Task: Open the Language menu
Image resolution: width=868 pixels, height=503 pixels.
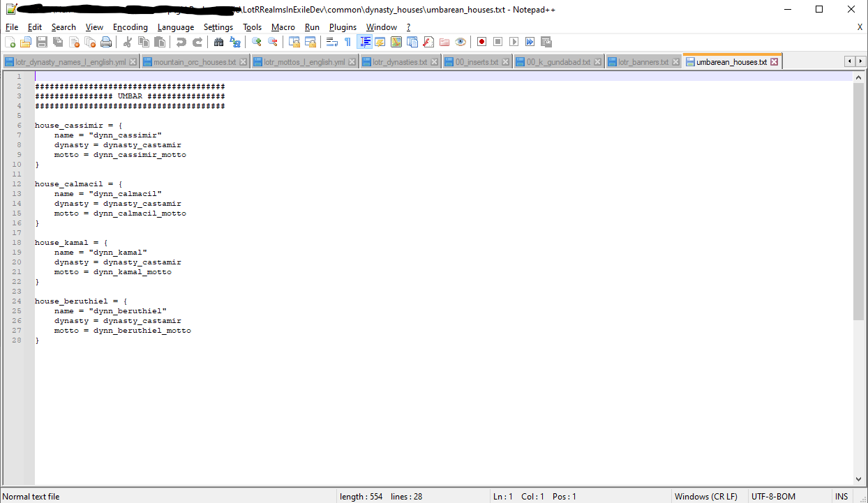Action: (x=176, y=27)
